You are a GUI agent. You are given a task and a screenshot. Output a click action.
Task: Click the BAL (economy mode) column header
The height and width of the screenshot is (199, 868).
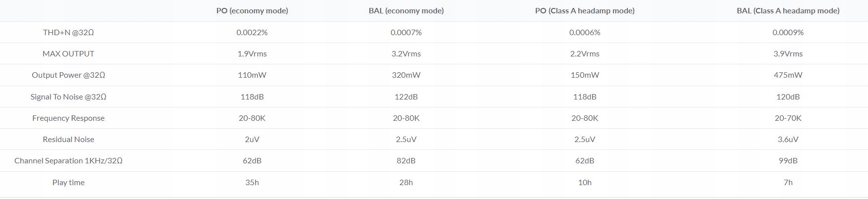tap(406, 10)
